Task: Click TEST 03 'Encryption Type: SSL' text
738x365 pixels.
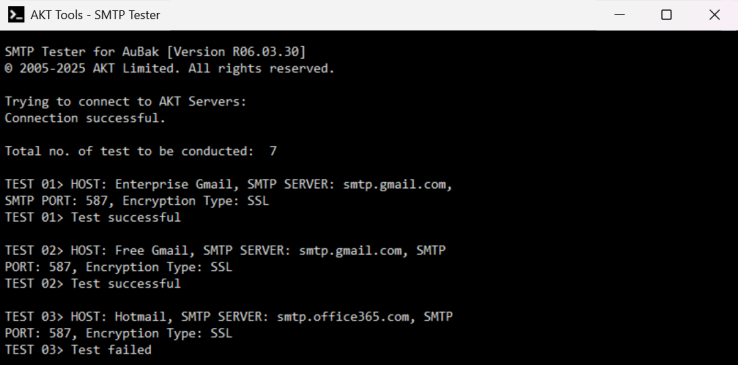Action: 159,333
